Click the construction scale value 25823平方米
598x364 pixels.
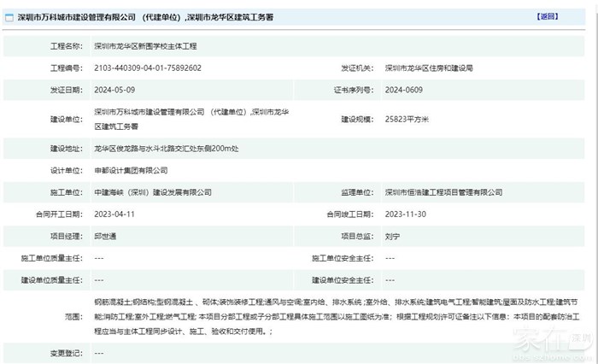click(x=408, y=119)
